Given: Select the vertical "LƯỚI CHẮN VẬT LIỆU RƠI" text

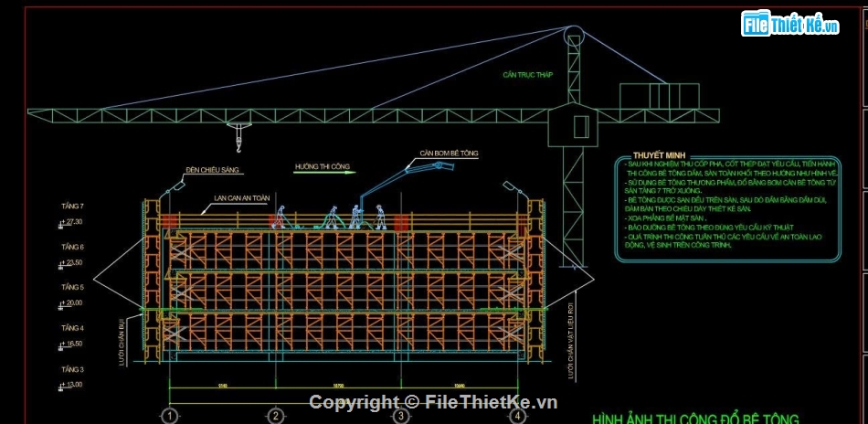Looking at the screenshot, I should [x=571, y=341].
